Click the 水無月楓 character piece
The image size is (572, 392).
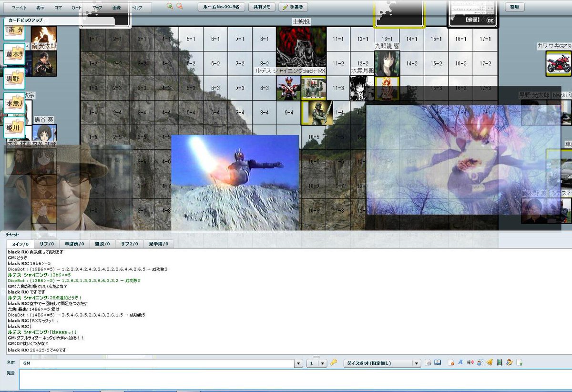click(362, 88)
